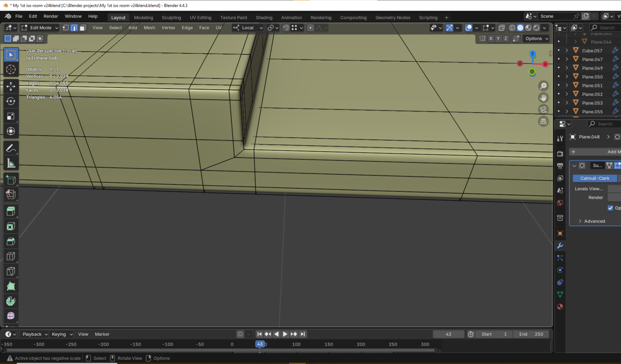Open the Edit Mode dropdown
The image size is (621, 364).
(x=40, y=28)
